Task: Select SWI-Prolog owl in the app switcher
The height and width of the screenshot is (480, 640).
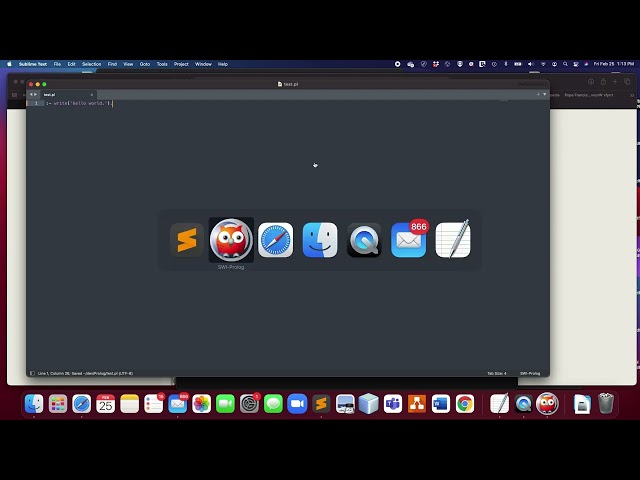Action: point(231,240)
